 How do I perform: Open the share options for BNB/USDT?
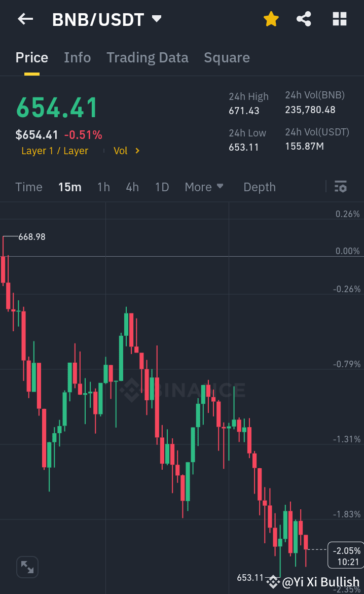[304, 18]
